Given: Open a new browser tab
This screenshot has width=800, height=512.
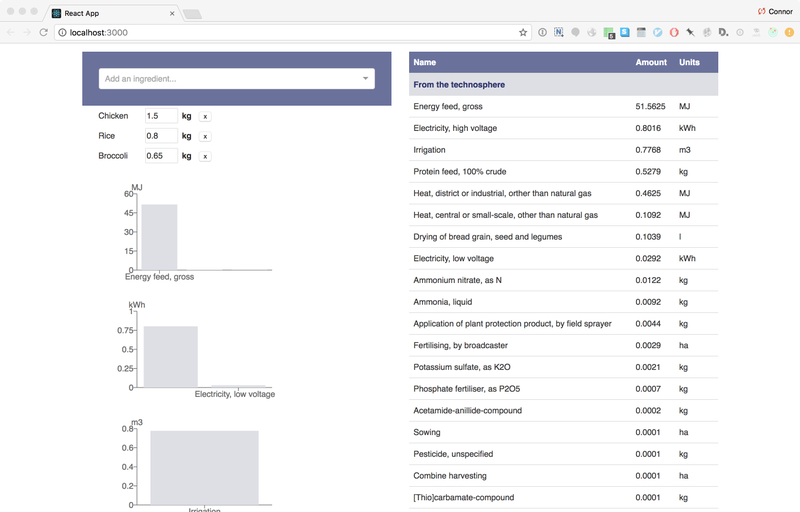Looking at the screenshot, I should pyautogui.click(x=192, y=13).
